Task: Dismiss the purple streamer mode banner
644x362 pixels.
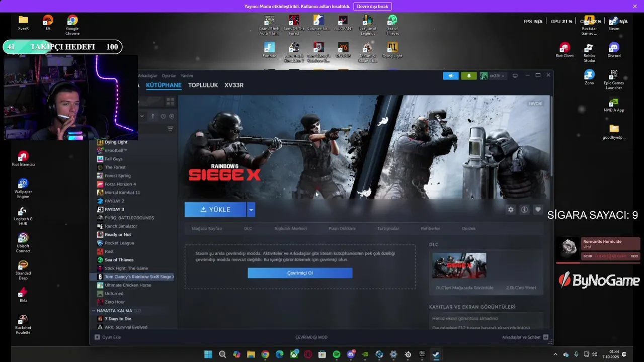Action: [x=635, y=7]
